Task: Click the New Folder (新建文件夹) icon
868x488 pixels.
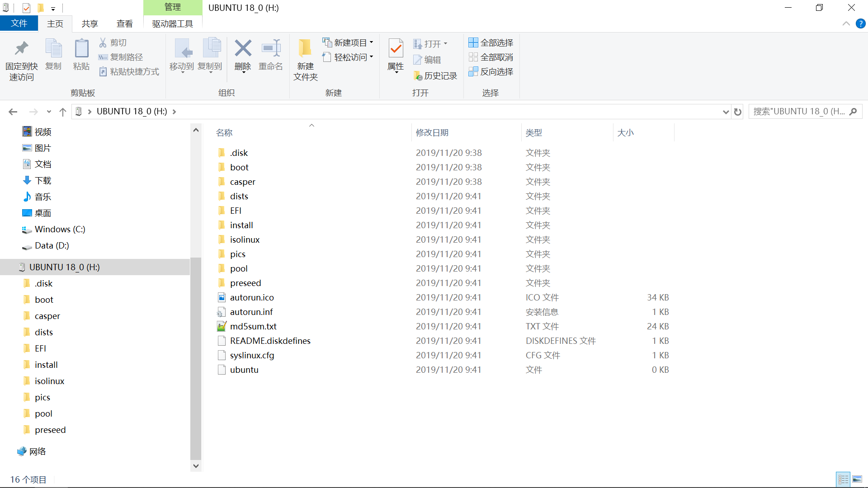Action: 305,49
